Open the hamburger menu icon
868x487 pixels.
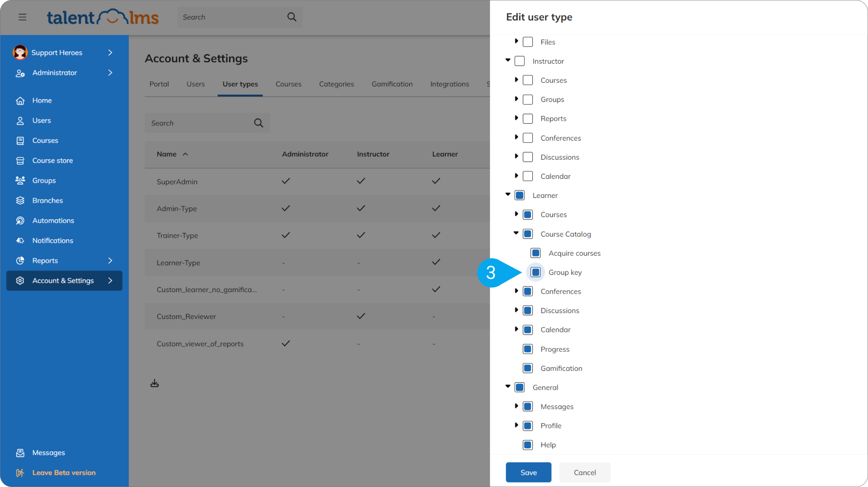[22, 17]
